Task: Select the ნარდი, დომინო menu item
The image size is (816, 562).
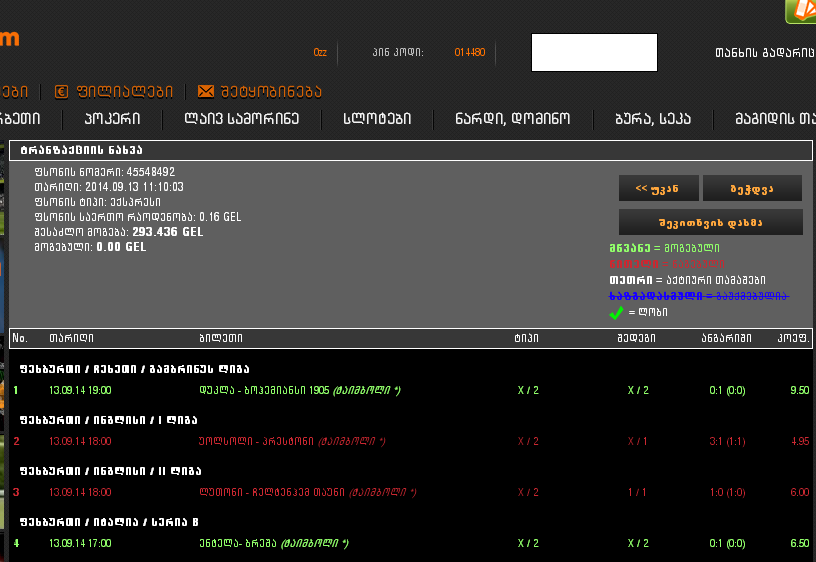Action: (513, 119)
